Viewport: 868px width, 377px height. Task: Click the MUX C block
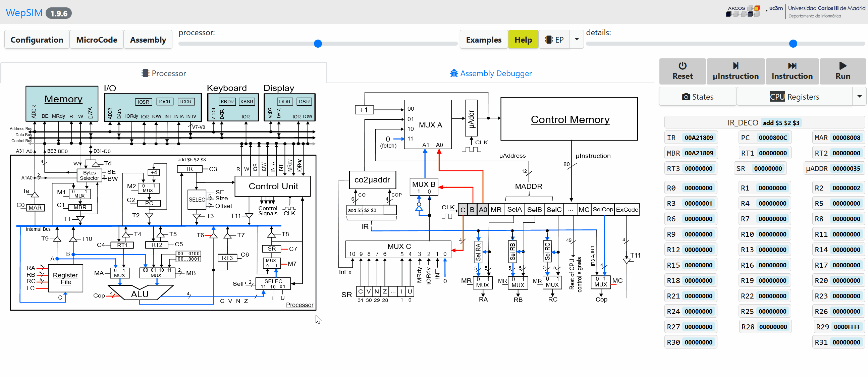pos(398,250)
